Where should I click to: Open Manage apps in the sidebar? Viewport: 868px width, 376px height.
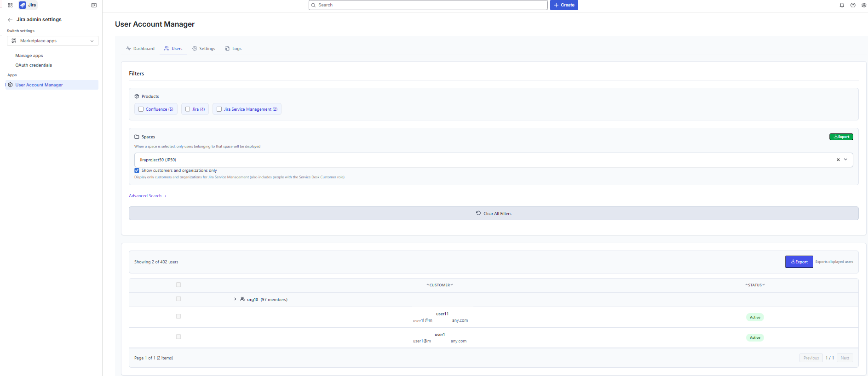point(29,56)
